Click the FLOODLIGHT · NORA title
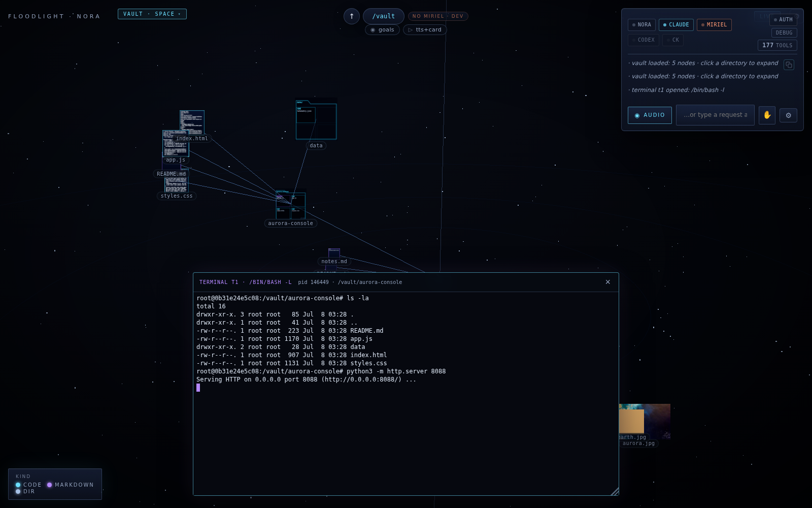 [54, 16]
